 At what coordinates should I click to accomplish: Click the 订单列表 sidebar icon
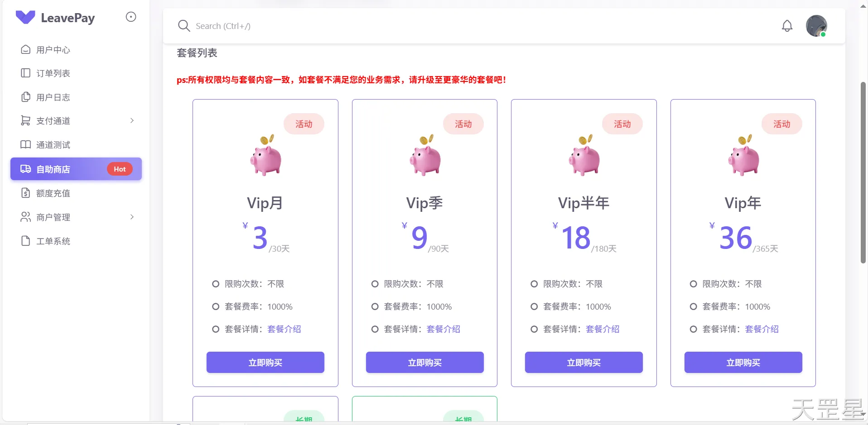(x=26, y=73)
